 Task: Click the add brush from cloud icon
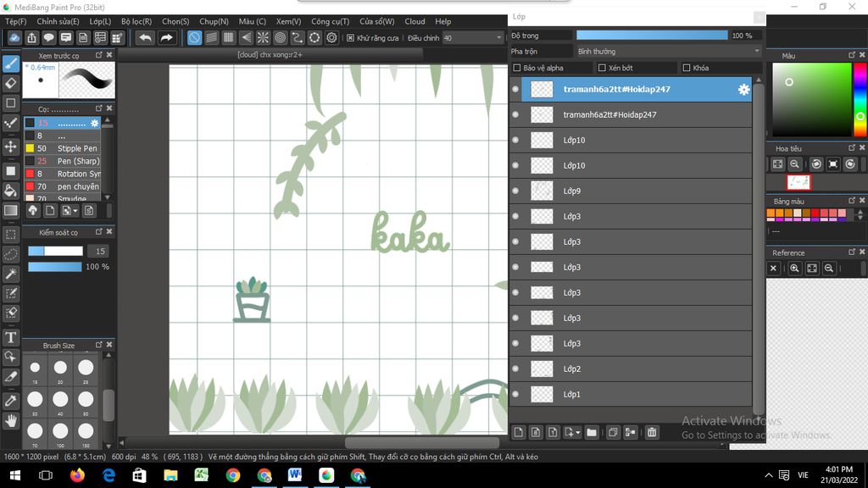pyautogui.click(x=33, y=210)
